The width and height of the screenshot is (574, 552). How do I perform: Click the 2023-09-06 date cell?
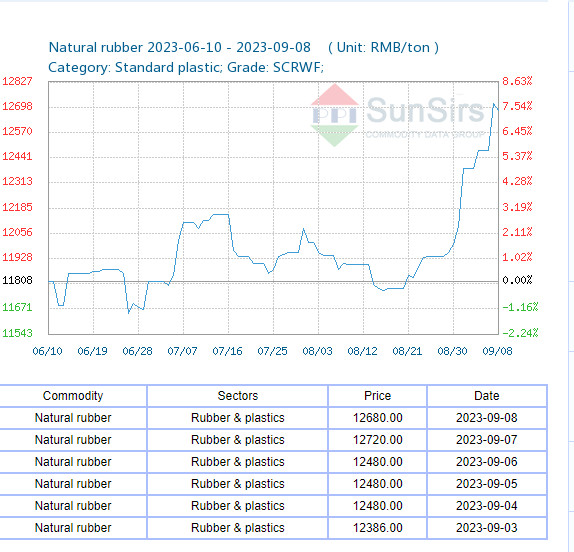pyautogui.click(x=487, y=462)
